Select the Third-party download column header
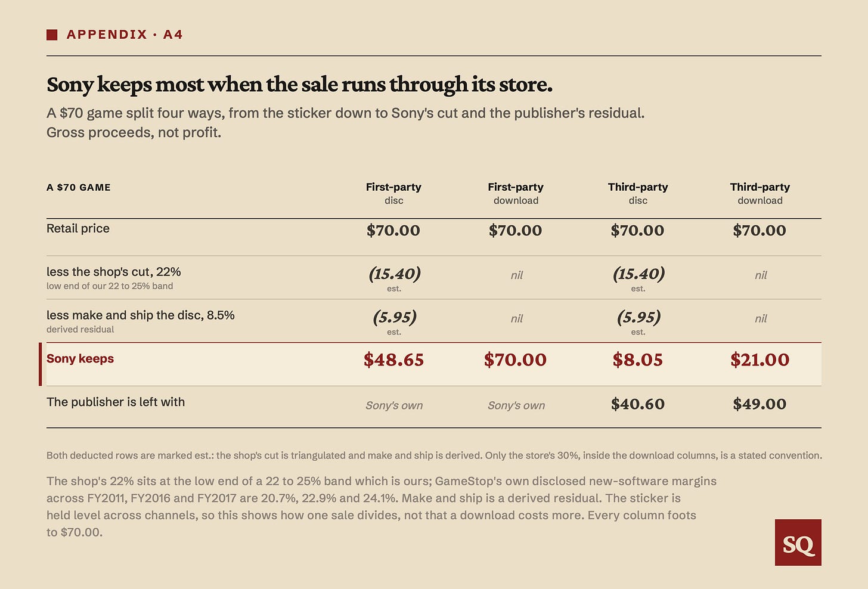Screen dimensions: 868x589 (760, 193)
